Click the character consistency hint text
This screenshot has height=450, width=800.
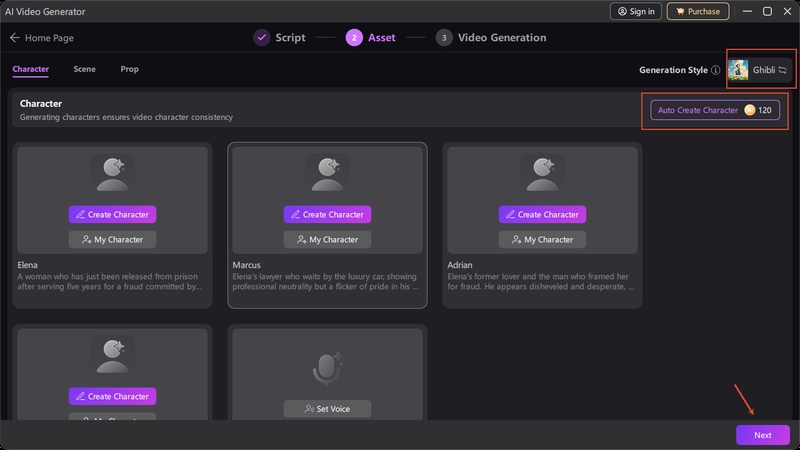126,117
